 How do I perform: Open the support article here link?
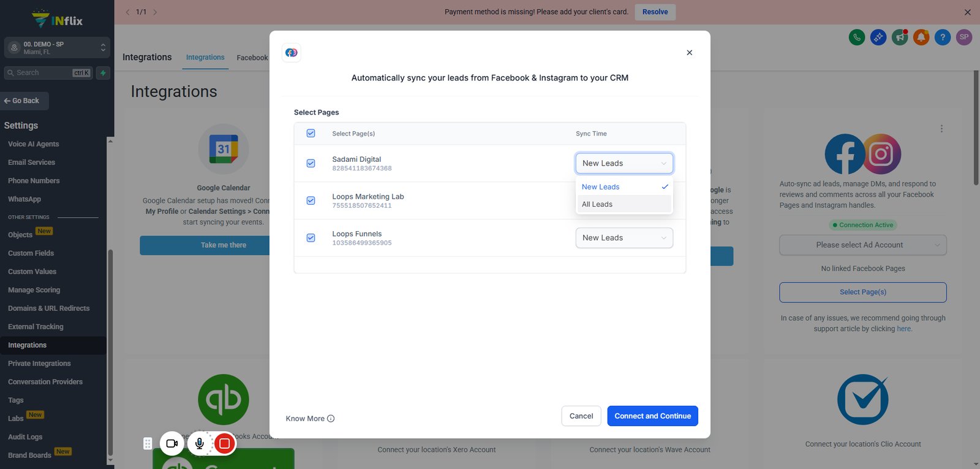[x=904, y=329]
